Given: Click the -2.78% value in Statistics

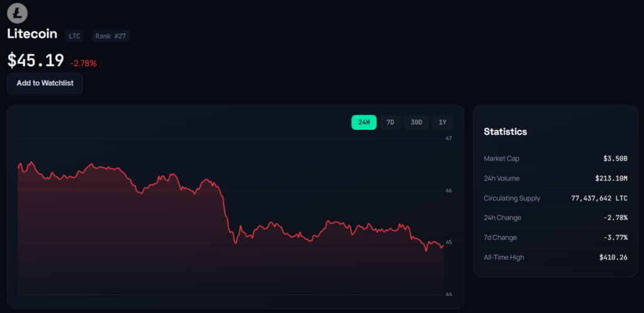Looking at the screenshot, I should click(615, 217).
